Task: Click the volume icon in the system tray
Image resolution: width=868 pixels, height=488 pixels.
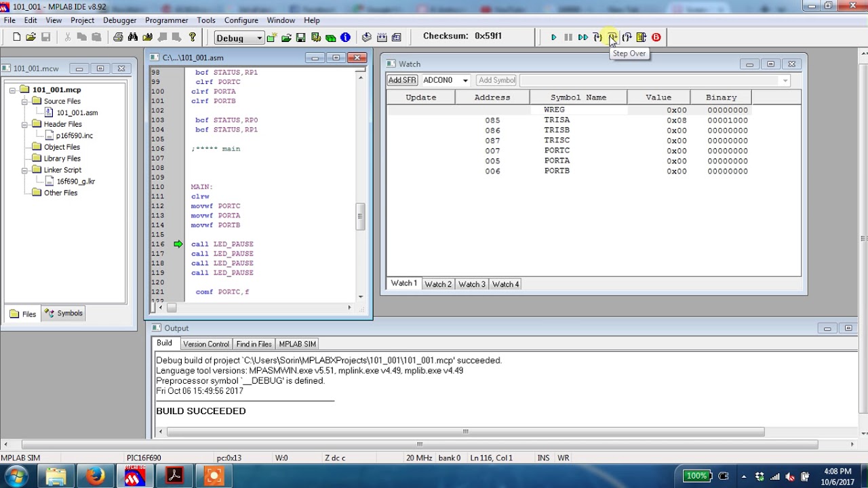Action: coord(790,476)
